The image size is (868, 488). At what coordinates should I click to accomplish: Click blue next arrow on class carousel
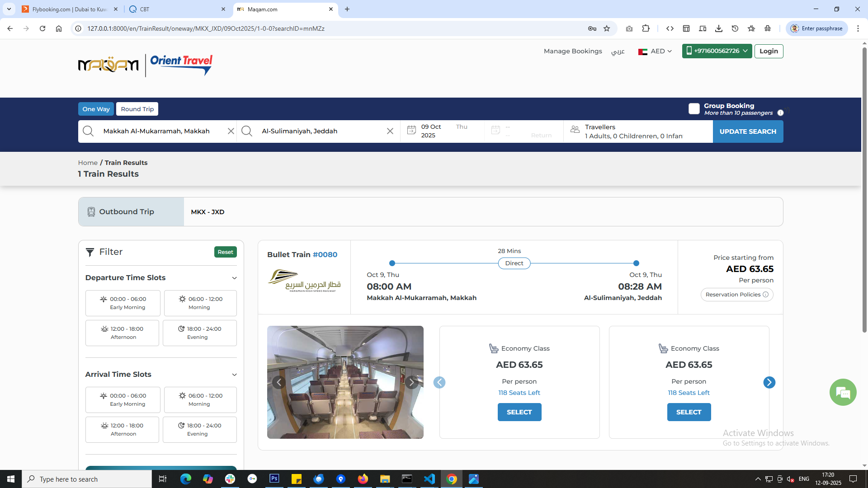click(769, 383)
